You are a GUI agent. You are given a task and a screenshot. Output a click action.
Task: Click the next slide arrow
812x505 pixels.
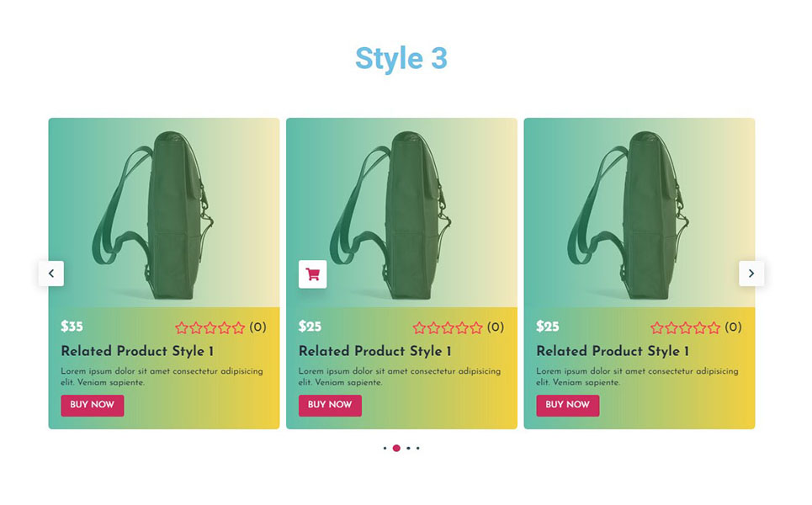pyautogui.click(x=751, y=274)
